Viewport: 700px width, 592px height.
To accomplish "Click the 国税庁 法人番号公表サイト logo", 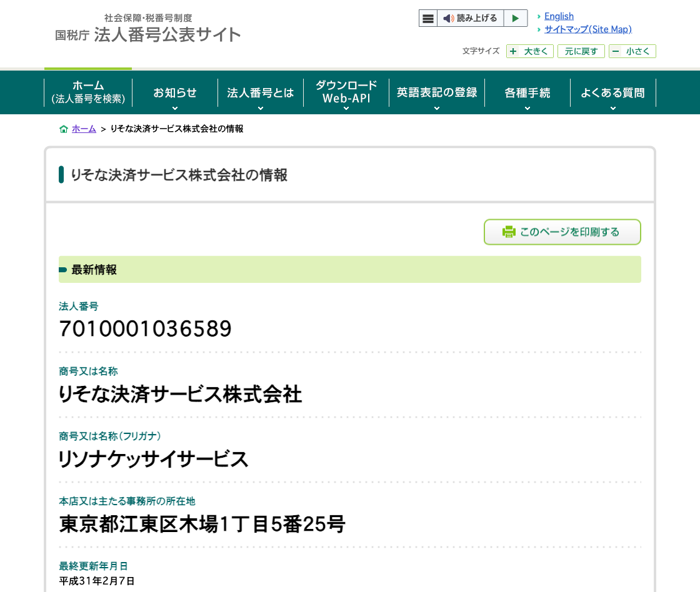I will (147, 29).
